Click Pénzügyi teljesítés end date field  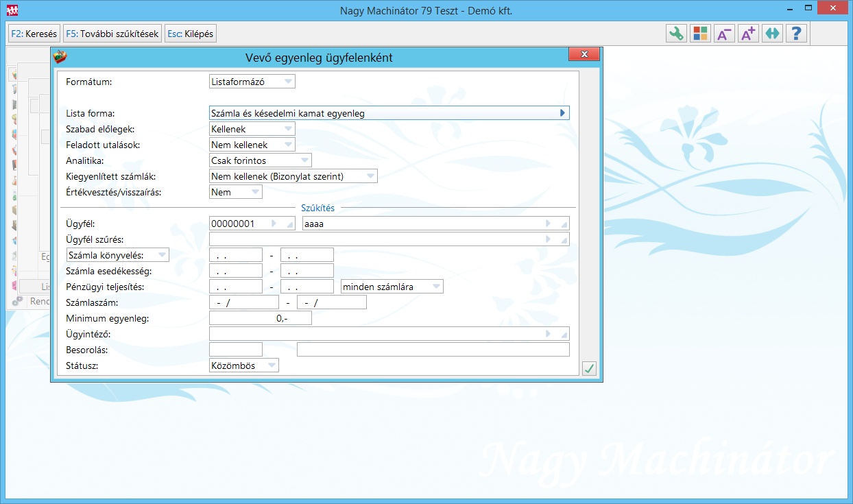307,287
